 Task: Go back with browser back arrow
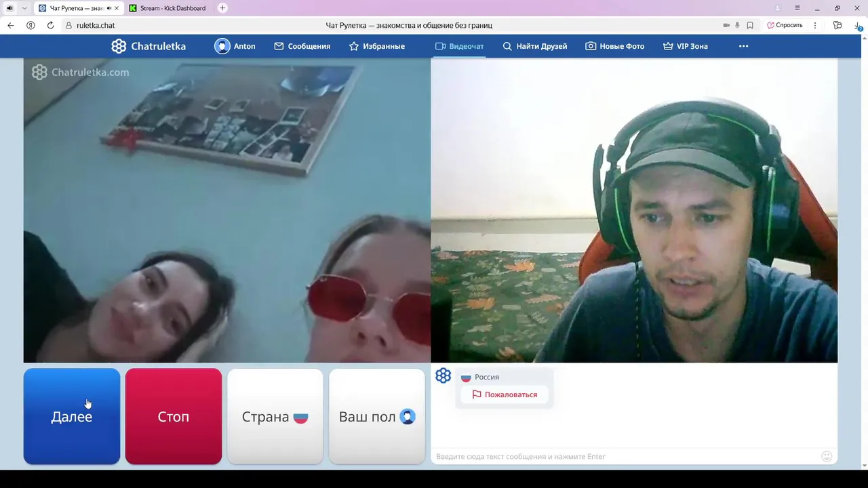(11, 25)
